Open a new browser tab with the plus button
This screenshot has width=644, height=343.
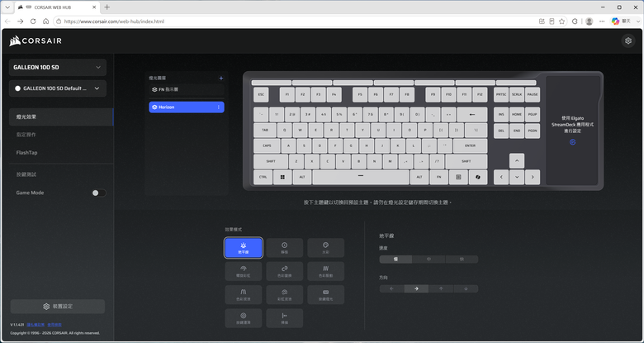click(107, 7)
